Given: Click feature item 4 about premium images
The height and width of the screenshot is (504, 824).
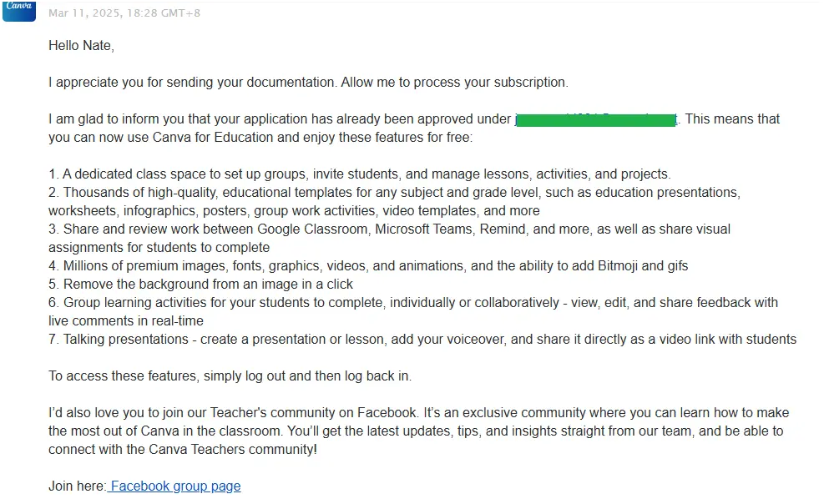Looking at the screenshot, I should pos(368,265).
